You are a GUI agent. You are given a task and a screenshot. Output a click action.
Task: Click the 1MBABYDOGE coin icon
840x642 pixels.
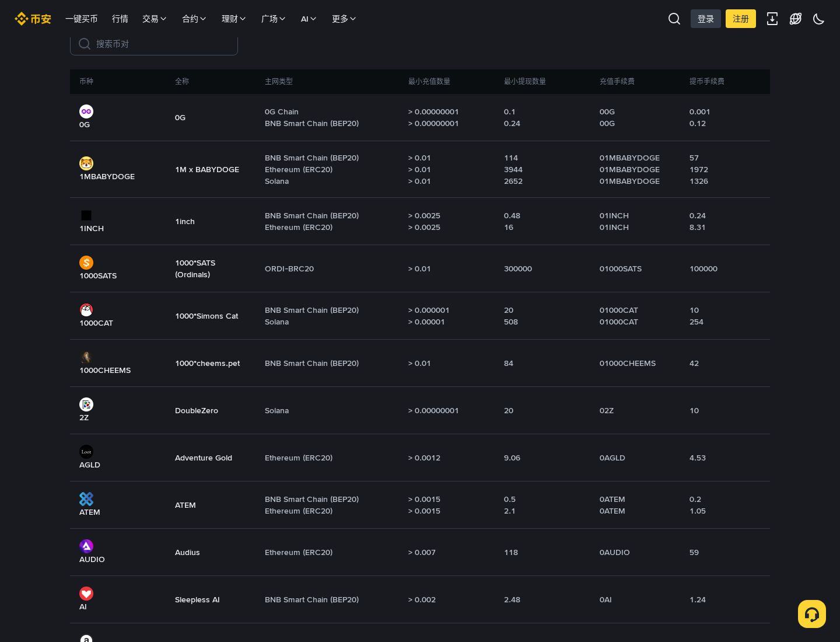click(x=86, y=163)
